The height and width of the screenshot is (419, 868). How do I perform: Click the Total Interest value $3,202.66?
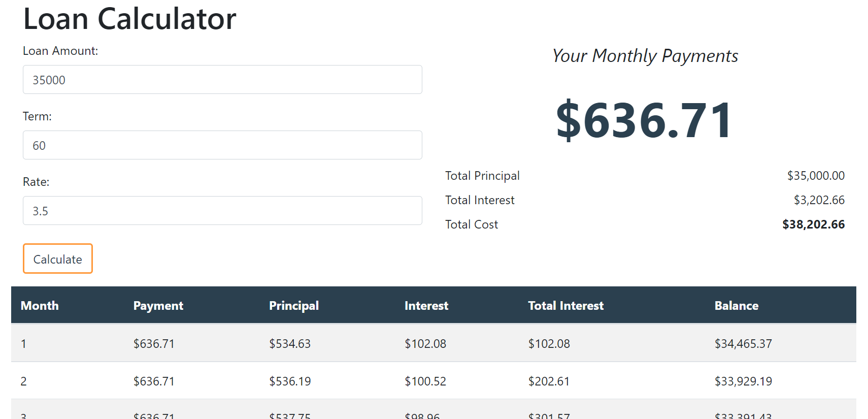point(819,200)
